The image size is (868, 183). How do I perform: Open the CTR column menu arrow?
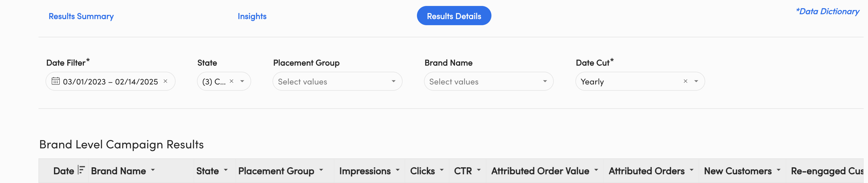point(479,170)
